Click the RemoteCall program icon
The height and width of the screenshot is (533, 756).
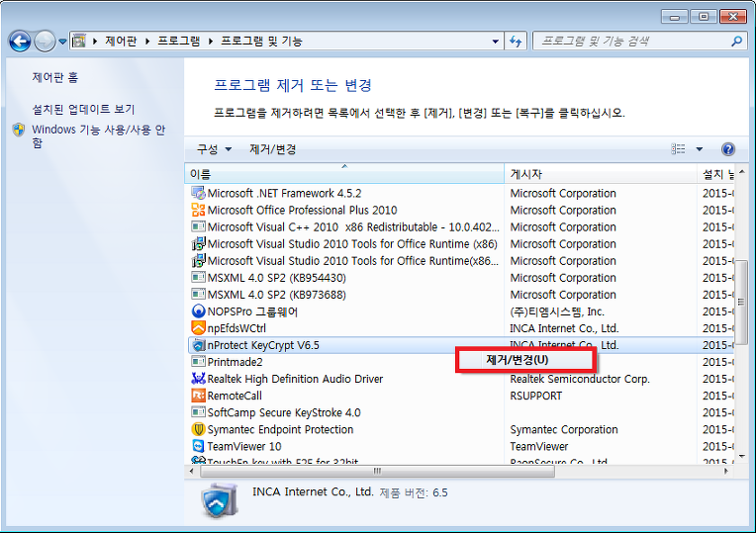point(198,396)
